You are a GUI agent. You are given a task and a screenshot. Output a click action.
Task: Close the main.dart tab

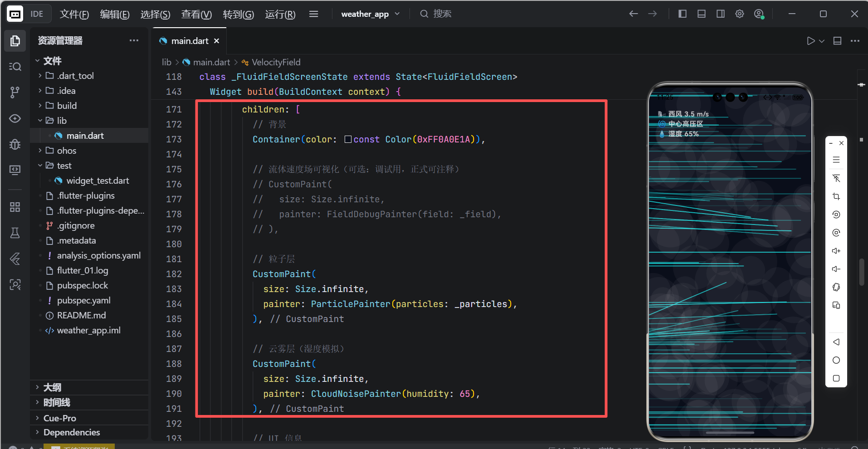pos(217,41)
